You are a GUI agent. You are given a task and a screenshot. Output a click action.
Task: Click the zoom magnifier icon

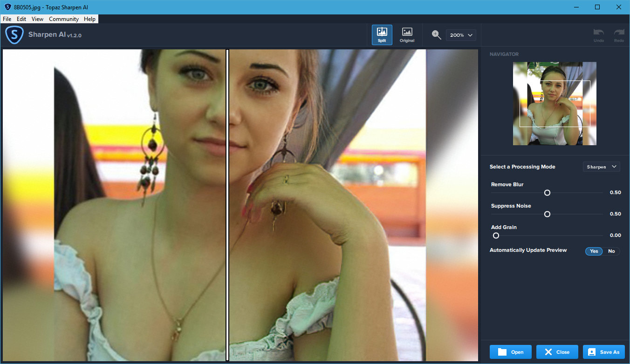click(436, 35)
